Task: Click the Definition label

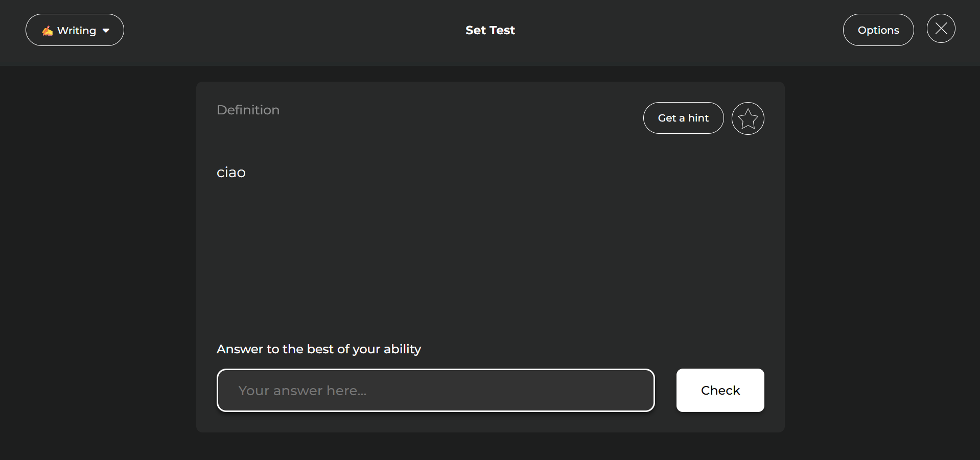Action: coord(248,110)
